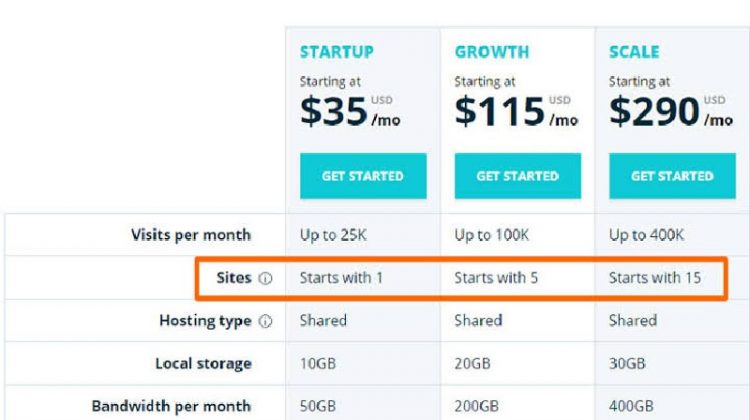Click the Sites row label
Image resolution: width=750 pixels, height=420 pixels.
click(x=233, y=277)
